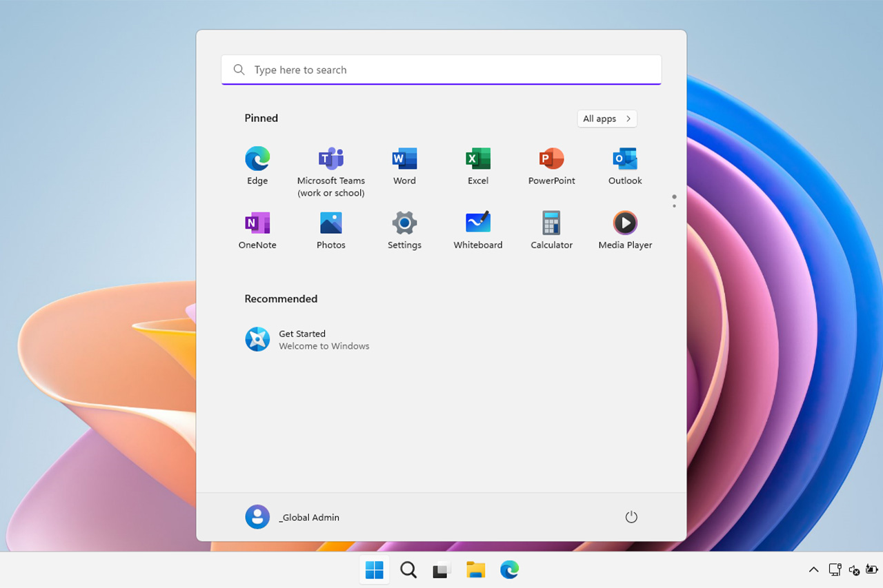Click the Power button

(631, 517)
